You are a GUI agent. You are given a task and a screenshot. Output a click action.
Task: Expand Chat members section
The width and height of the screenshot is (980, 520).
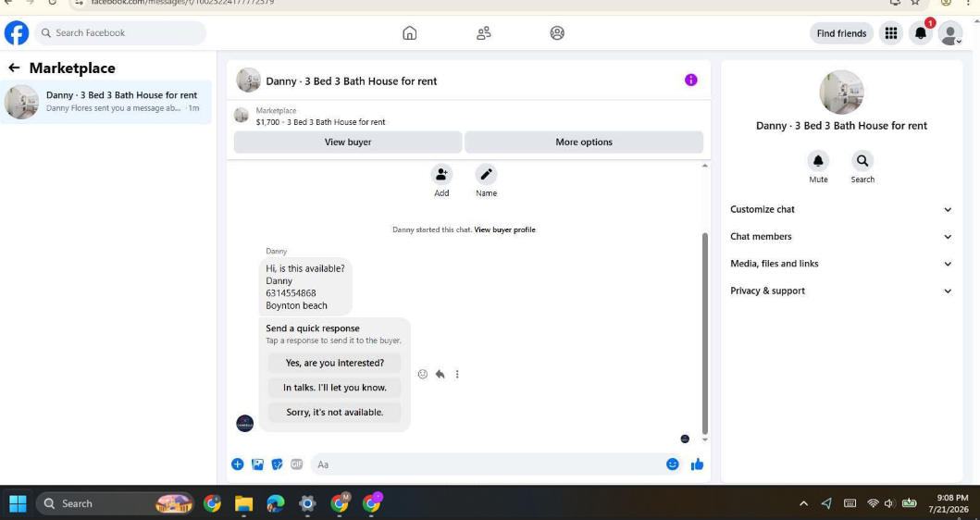pyautogui.click(x=841, y=236)
